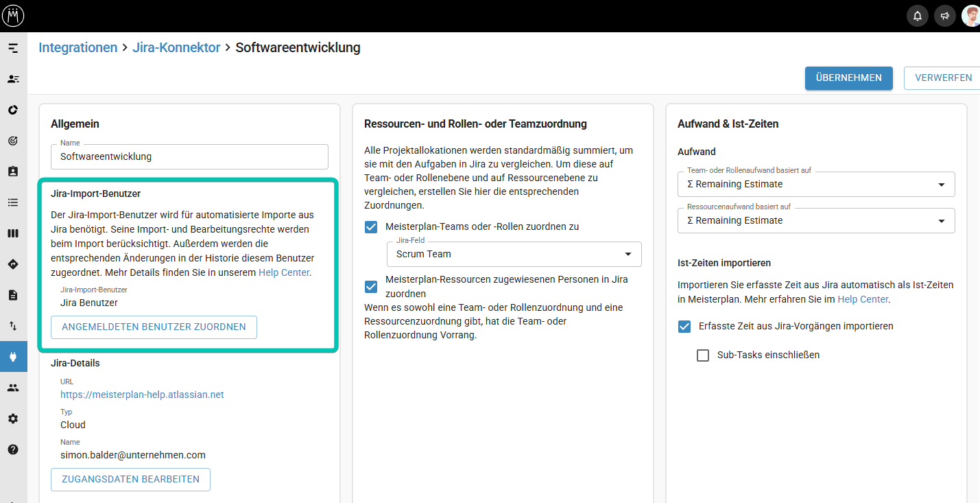Open the people group sidebar icon

click(13, 388)
